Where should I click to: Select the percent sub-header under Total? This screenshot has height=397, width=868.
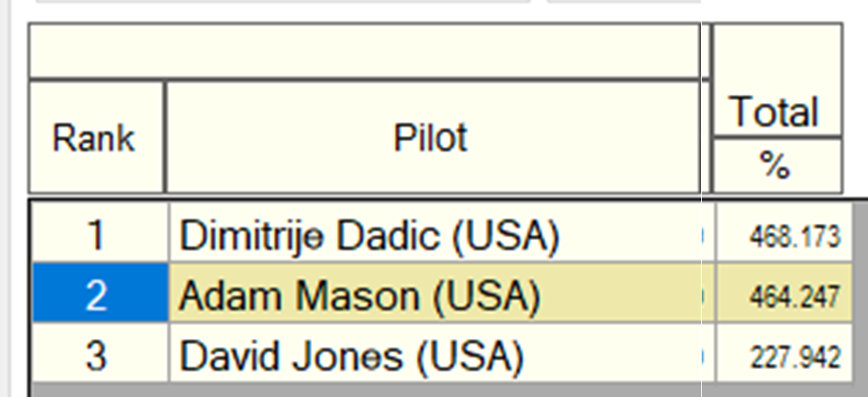click(x=777, y=165)
